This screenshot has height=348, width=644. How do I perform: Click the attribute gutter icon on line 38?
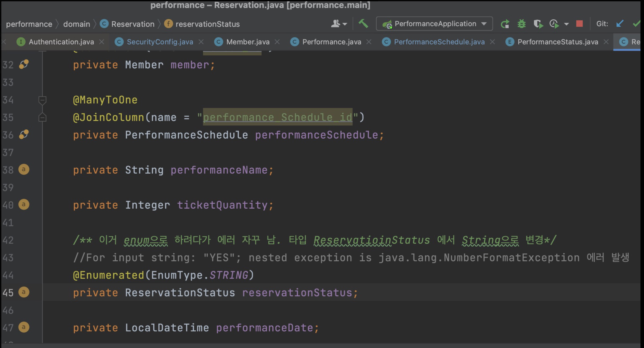(24, 169)
